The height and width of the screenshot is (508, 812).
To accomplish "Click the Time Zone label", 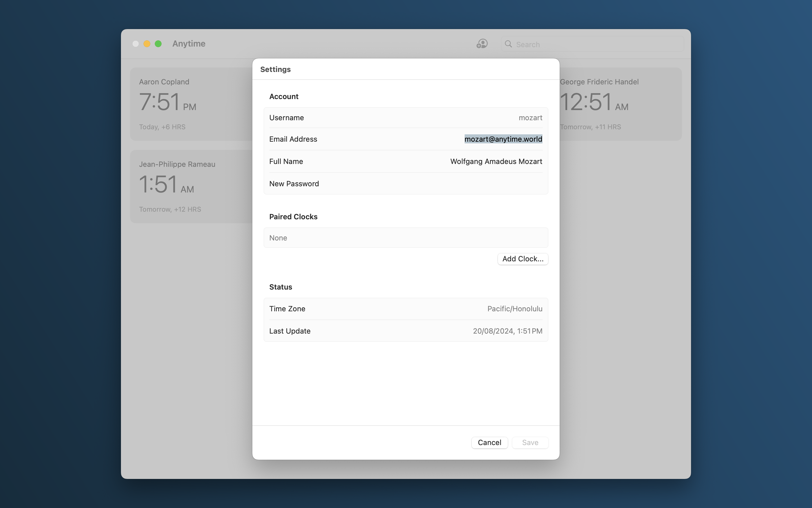I will click(287, 309).
